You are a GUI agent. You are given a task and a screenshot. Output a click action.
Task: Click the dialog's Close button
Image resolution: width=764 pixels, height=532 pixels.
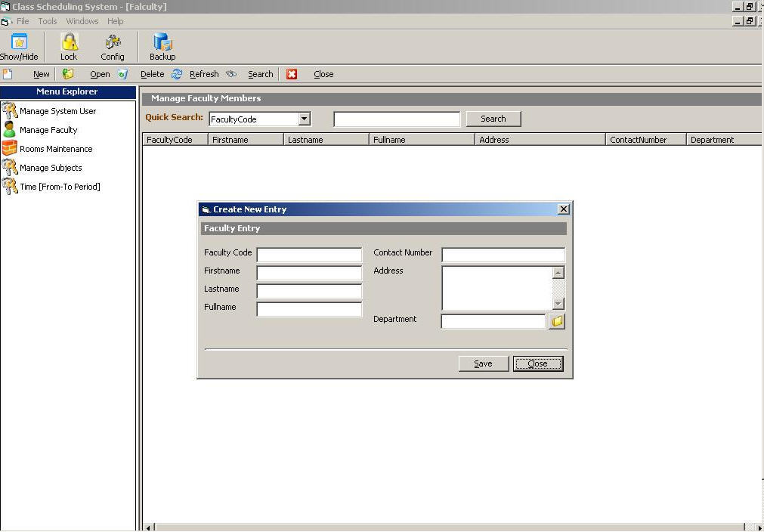coord(538,363)
